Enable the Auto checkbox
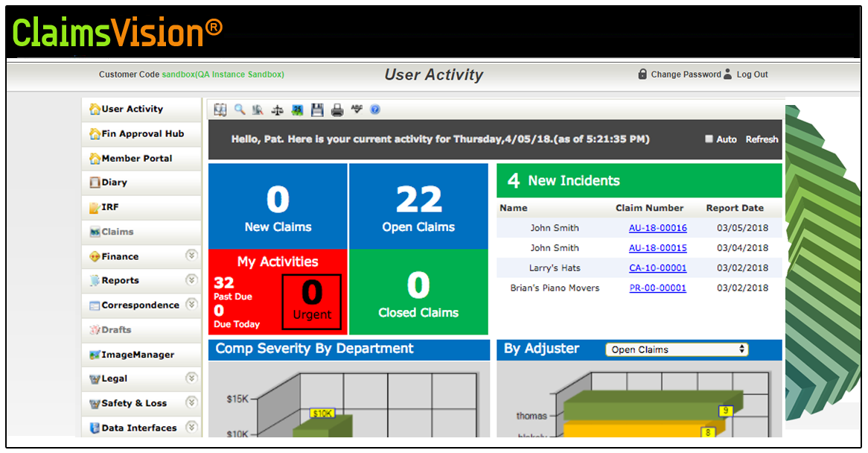Viewport: 868px width, 453px height. (x=709, y=139)
